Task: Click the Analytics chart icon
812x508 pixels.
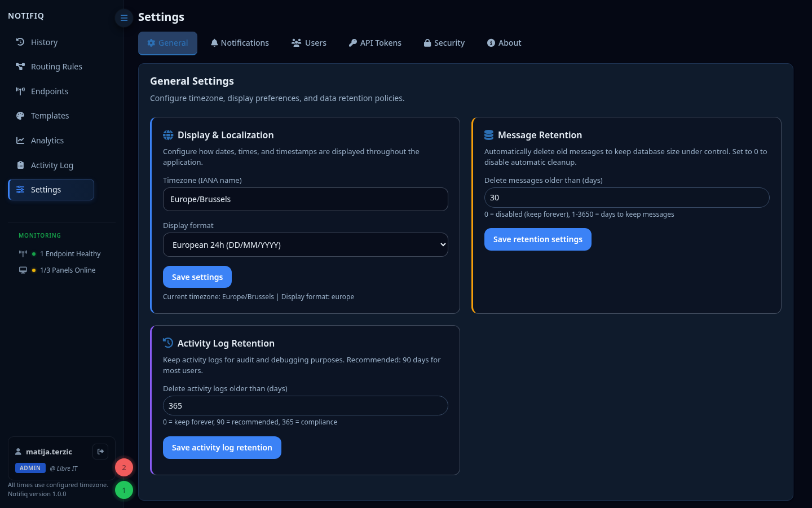Action: pos(20,141)
